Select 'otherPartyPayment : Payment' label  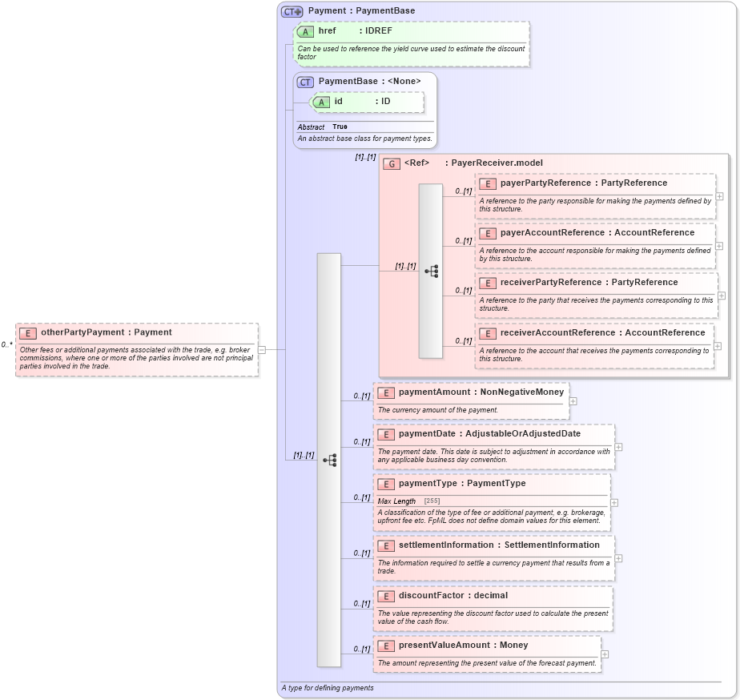[x=107, y=332]
